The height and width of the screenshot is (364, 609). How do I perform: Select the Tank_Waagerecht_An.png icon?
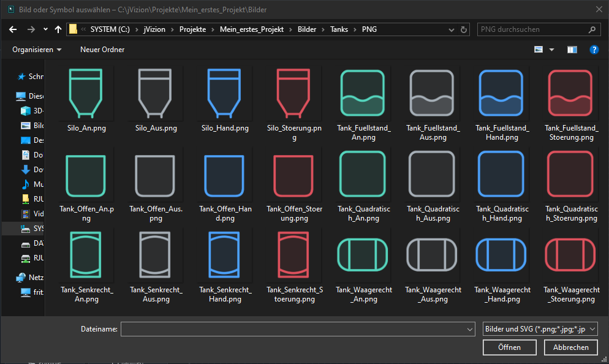point(362,255)
